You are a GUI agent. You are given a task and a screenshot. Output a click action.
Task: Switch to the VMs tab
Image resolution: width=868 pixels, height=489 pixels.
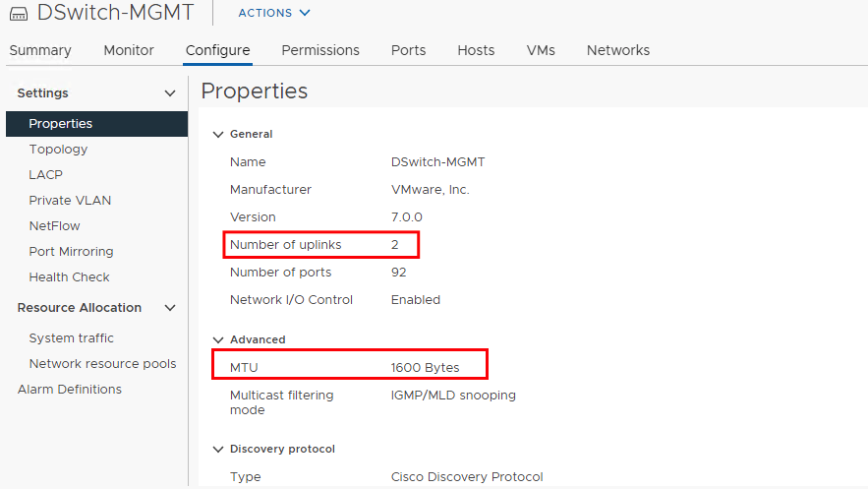click(541, 50)
